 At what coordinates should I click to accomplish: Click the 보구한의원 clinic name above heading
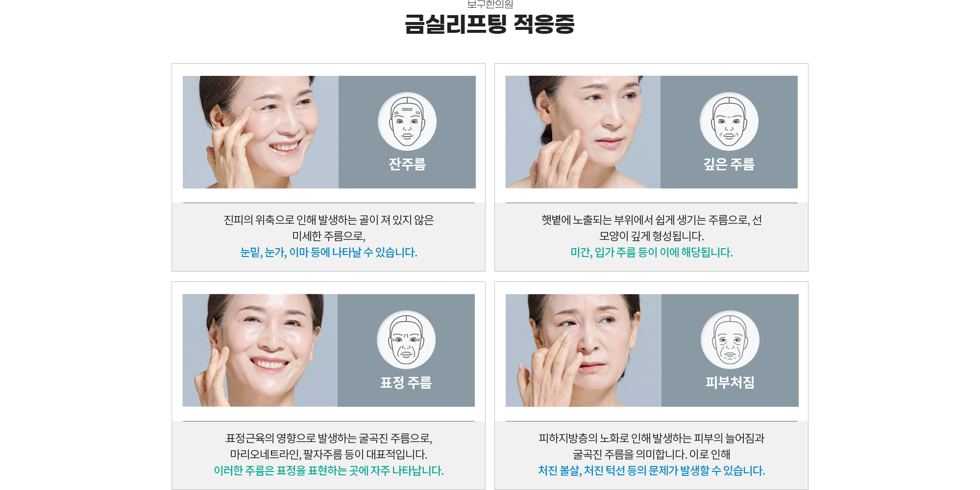click(490, 4)
